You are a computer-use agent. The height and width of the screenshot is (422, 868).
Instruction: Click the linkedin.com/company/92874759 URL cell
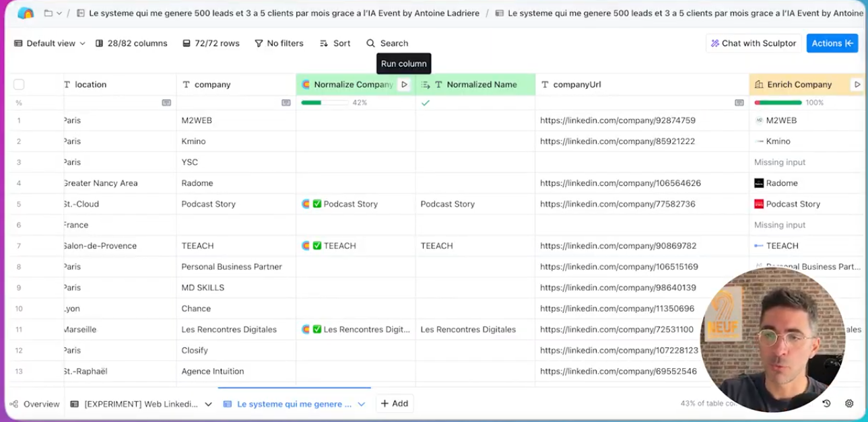[642, 120]
